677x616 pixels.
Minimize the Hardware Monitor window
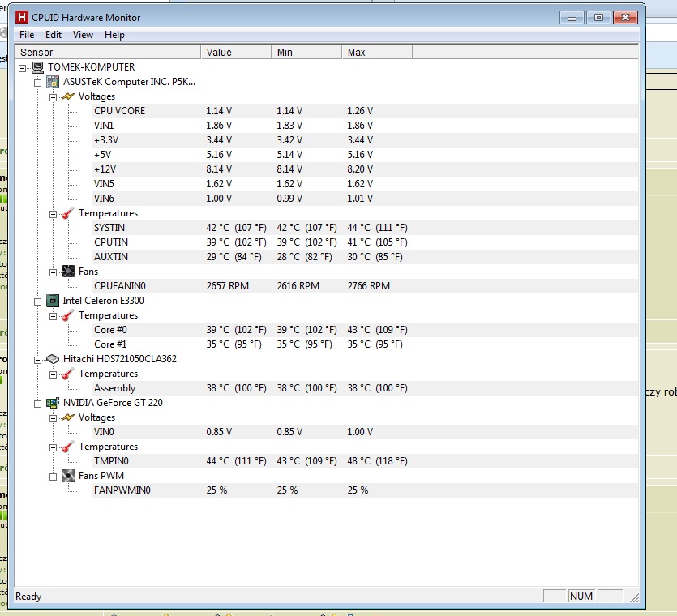pos(572,18)
